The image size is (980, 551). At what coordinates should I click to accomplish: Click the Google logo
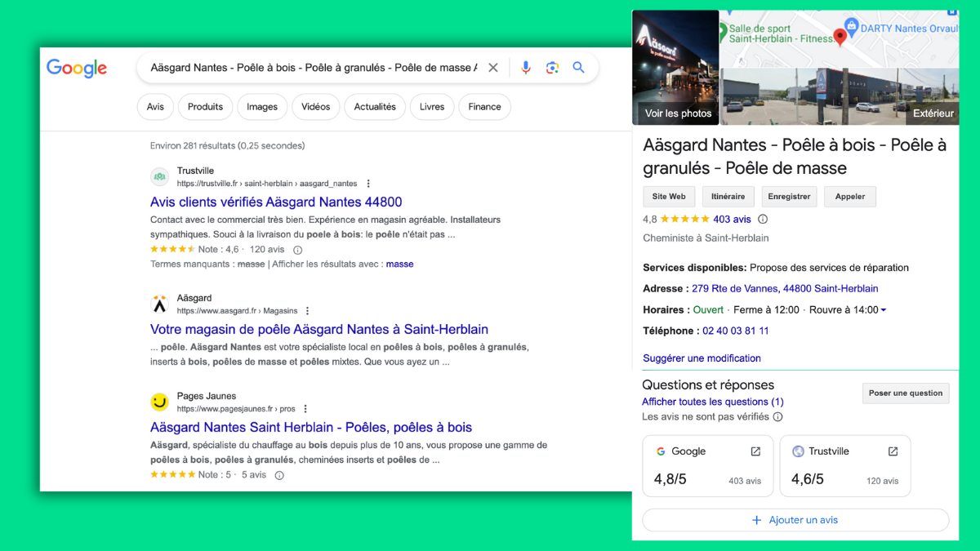point(77,69)
